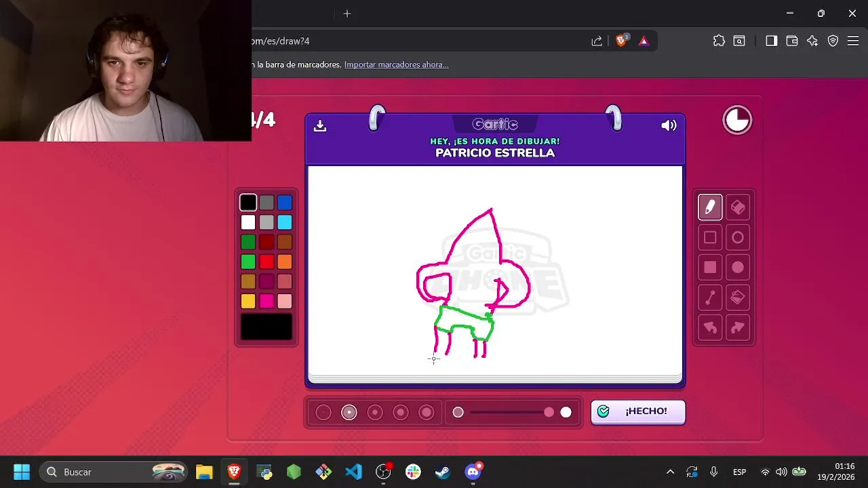Choose the empty rectangle shape tool

[710, 237]
